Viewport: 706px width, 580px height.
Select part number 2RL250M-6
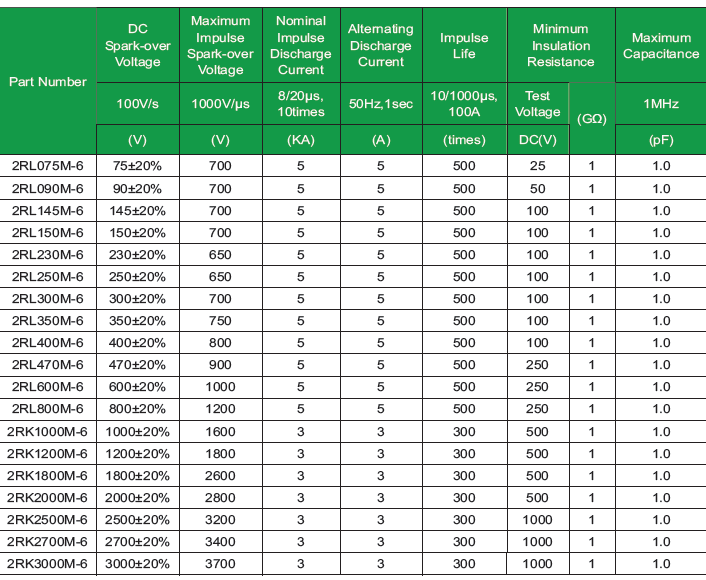pyautogui.click(x=48, y=276)
